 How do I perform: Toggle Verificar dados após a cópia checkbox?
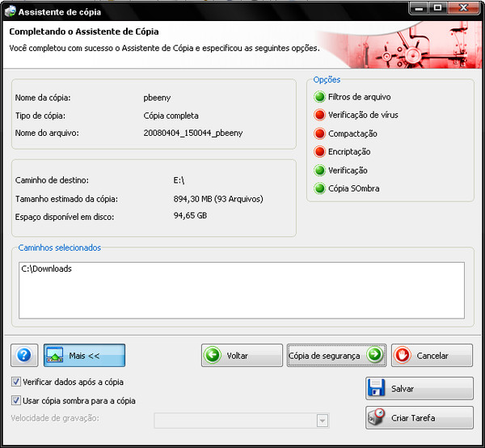click(x=16, y=382)
